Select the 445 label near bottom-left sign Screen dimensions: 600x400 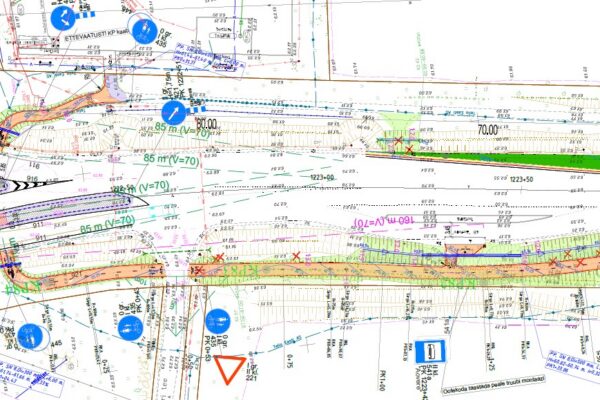click(55, 345)
